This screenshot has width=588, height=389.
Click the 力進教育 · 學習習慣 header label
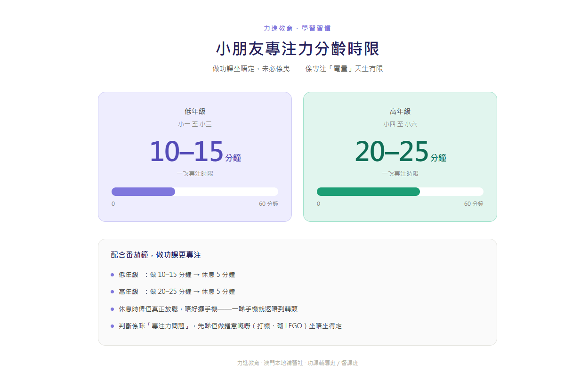(x=297, y=28)
